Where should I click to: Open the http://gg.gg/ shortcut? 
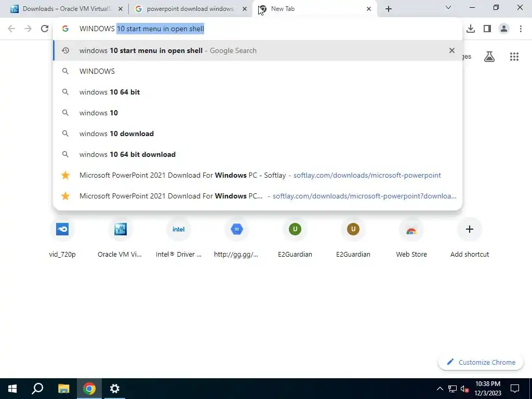pos(236,238)
